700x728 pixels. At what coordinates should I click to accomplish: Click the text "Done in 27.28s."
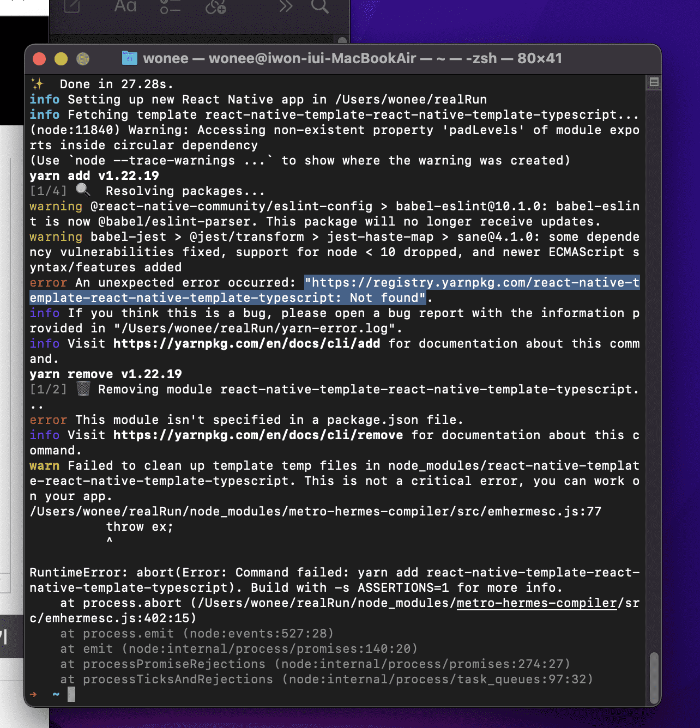pyautogui.click(x=117, y=84)
